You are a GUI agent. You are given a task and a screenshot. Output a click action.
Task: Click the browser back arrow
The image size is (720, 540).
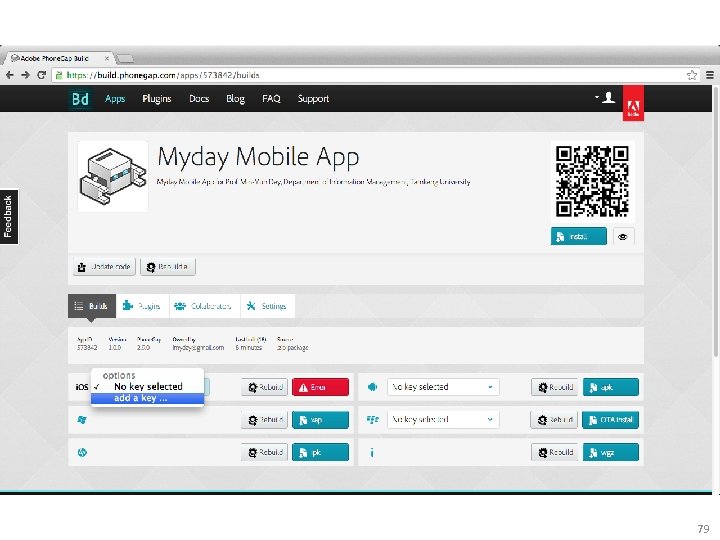[x=10, y=75]
